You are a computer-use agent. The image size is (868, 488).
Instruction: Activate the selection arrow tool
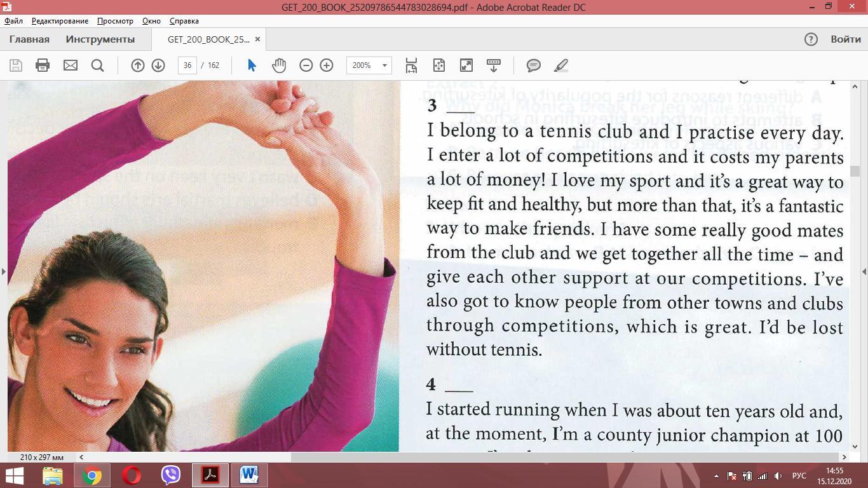coord(252,65)
